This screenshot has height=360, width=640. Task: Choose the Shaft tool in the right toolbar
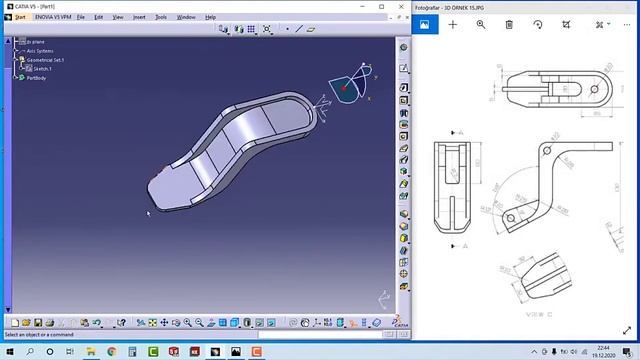click(x=403, y=113)
